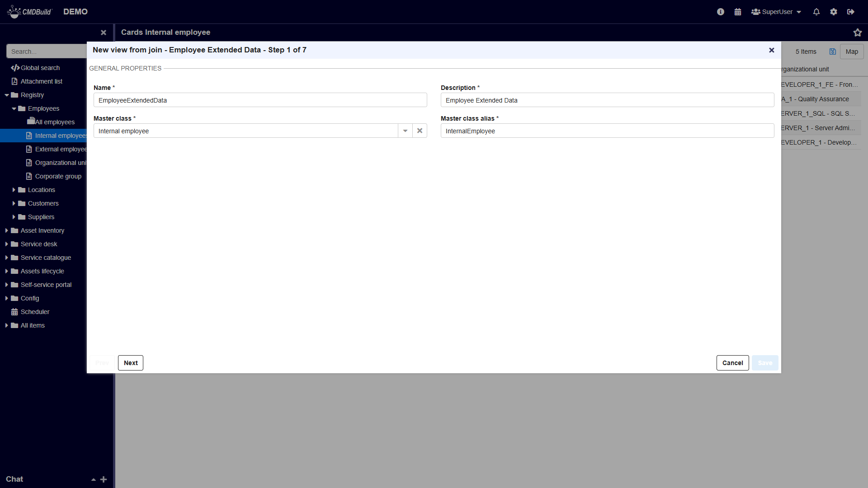The image size is (868, 488).
Task: Open the Scheduler menu item
Action: 35,312
